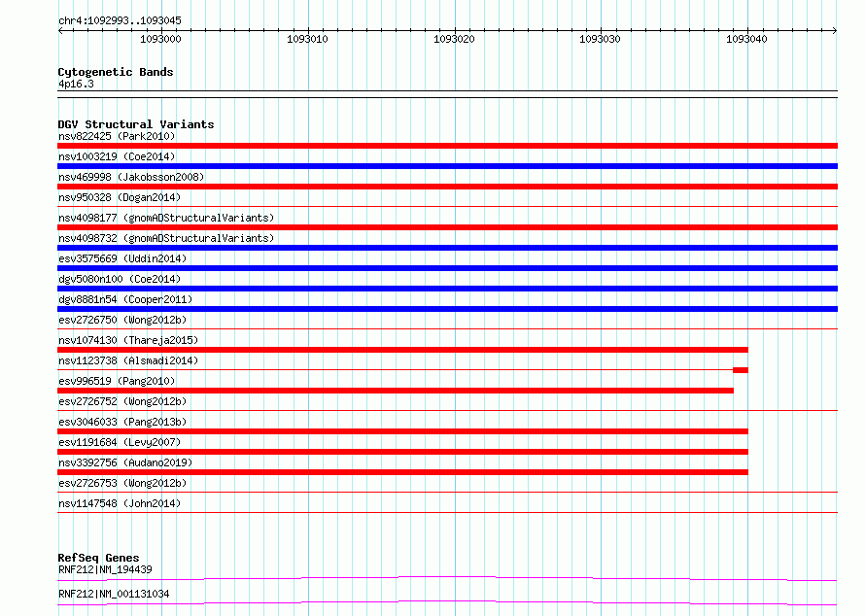Open variant esv2726752 (Wong2012b)
The width and height of the screenshot is (865, 616).
click(122, 401)
